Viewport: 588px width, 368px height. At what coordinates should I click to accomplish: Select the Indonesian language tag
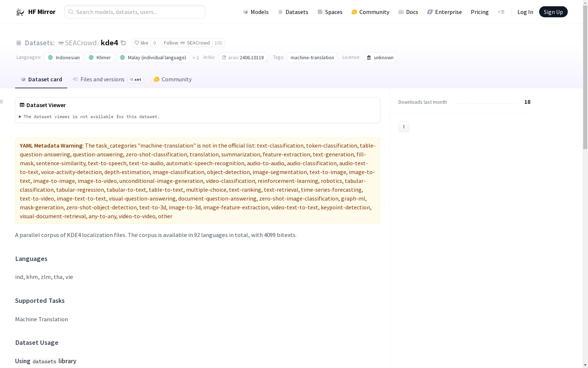[64, 57]
